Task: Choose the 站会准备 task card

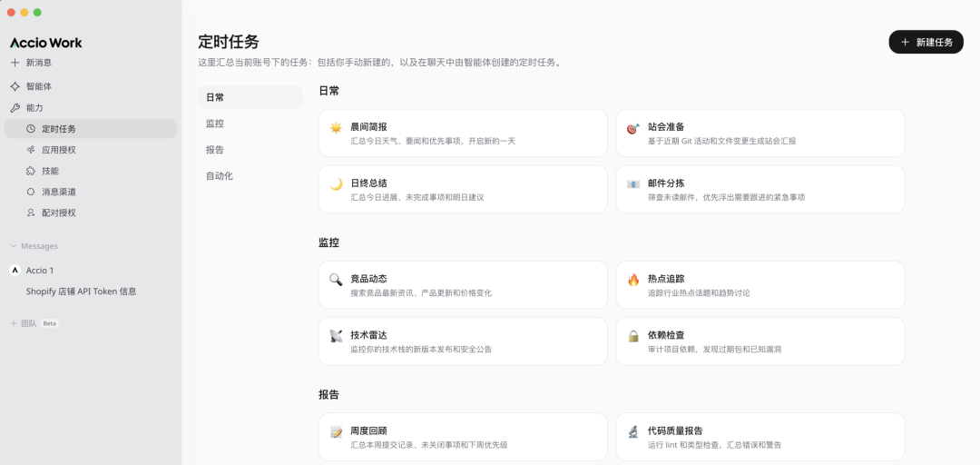Action: 759,134
